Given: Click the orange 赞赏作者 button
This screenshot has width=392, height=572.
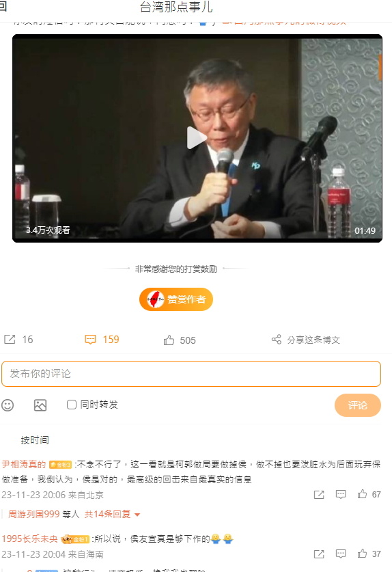Looking at the screenshot, I should point(176,299).
